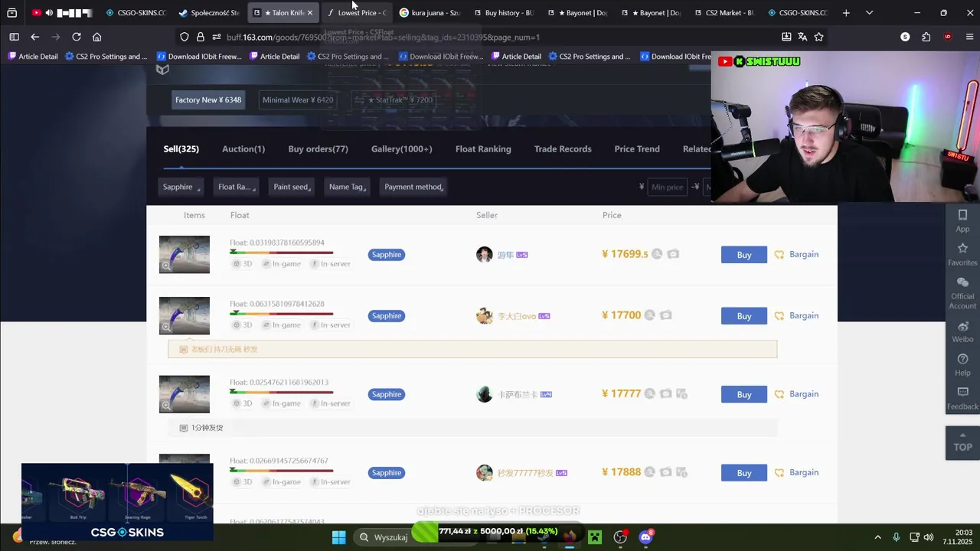Screen dimensions: 980x551
Task: Open Feedback in right sidebar
Action: 962,399
